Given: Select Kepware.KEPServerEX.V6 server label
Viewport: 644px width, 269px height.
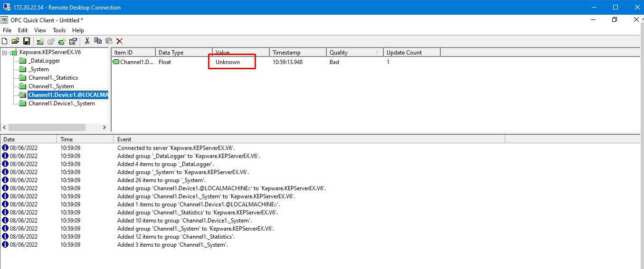Looking at the screenshot, I should tap(50, 52).
